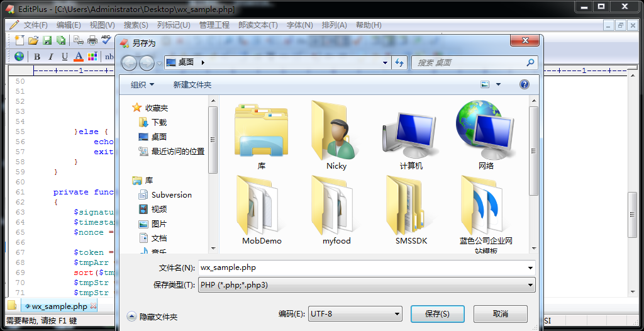Click the single-disk Save toolbar icon
The width and height of the screenshot is (644, 331).
[x=47, y=40]
